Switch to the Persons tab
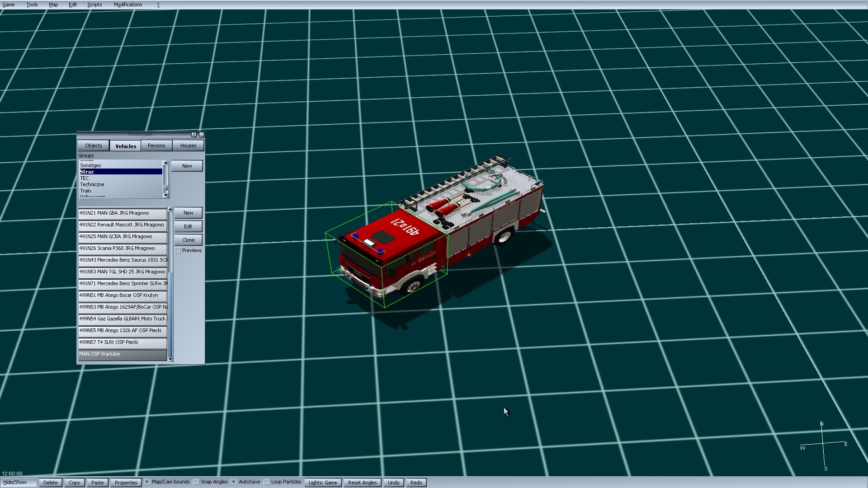 tap(156, 145)
